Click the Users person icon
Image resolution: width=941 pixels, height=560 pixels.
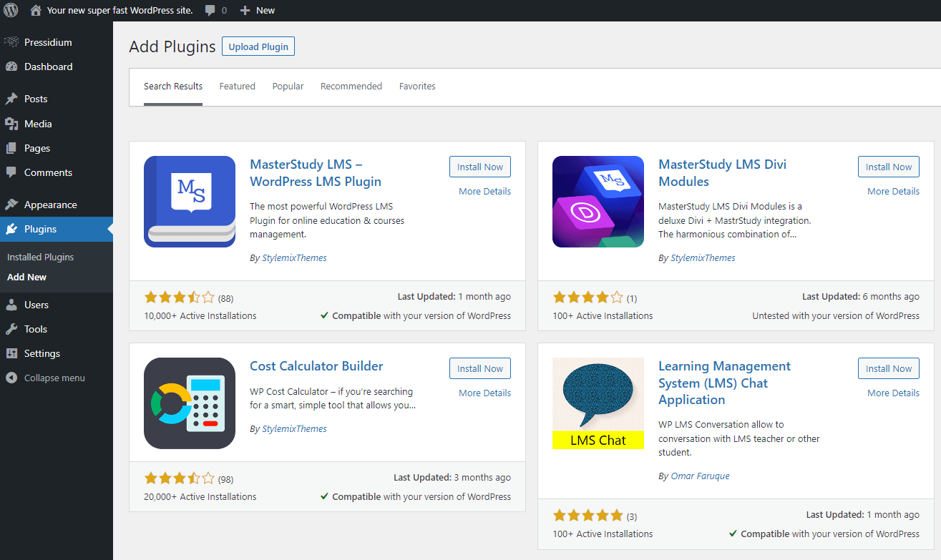coord(11,305)
